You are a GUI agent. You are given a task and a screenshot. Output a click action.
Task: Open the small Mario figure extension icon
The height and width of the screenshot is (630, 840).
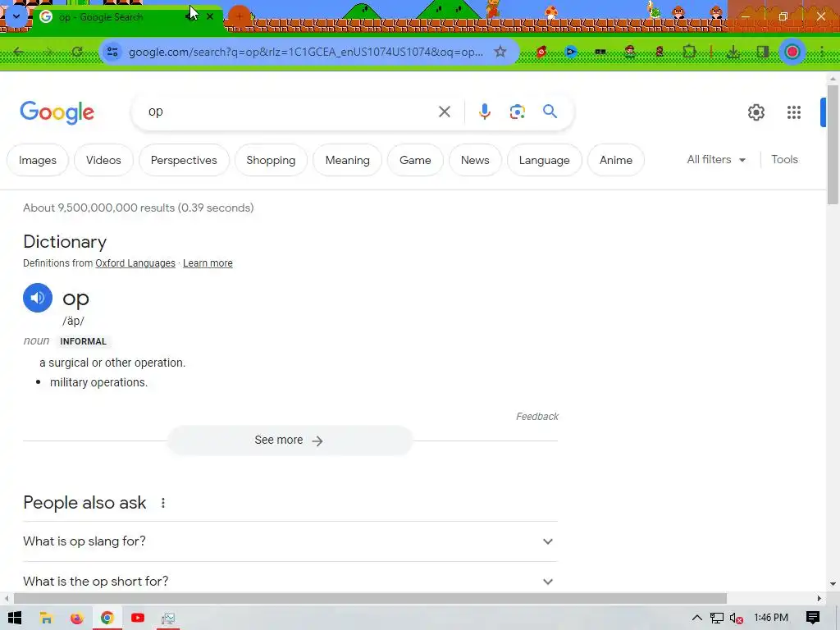[x=660, y=52]
